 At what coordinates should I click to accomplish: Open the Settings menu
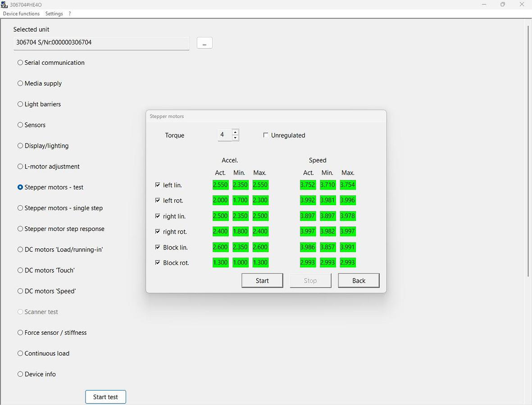(x=54, y=13)
